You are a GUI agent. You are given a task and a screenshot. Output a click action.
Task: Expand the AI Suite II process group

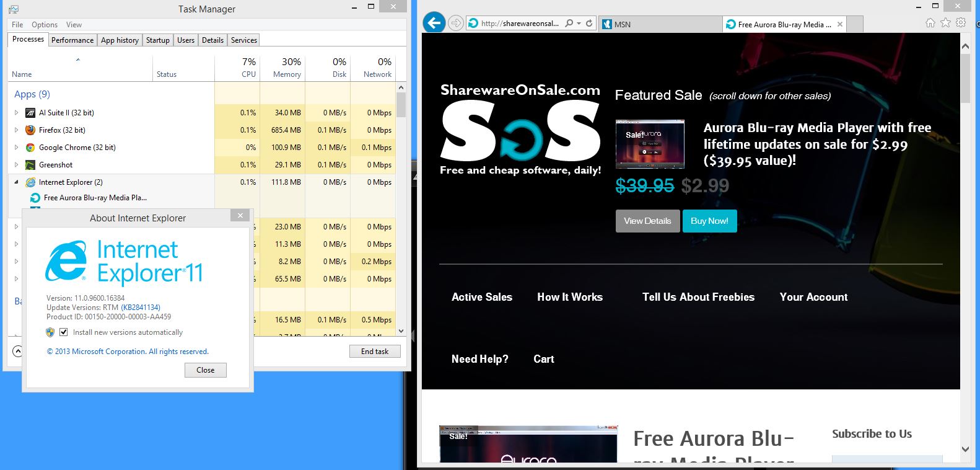(x=17, y=113)
